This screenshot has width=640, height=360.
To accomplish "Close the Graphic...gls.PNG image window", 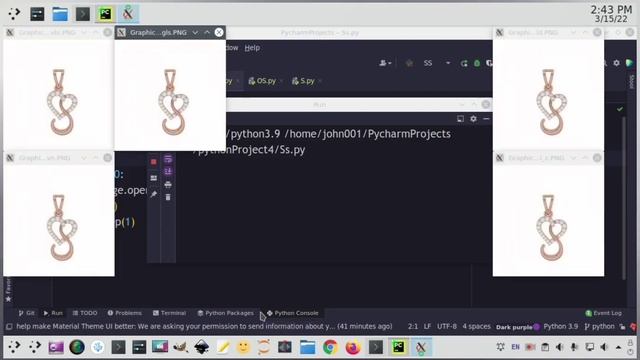I will click(x=219, y=32).
